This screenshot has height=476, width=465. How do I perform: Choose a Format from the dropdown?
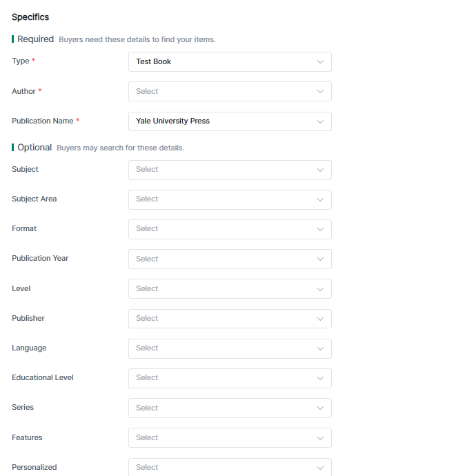coord(229,229)
